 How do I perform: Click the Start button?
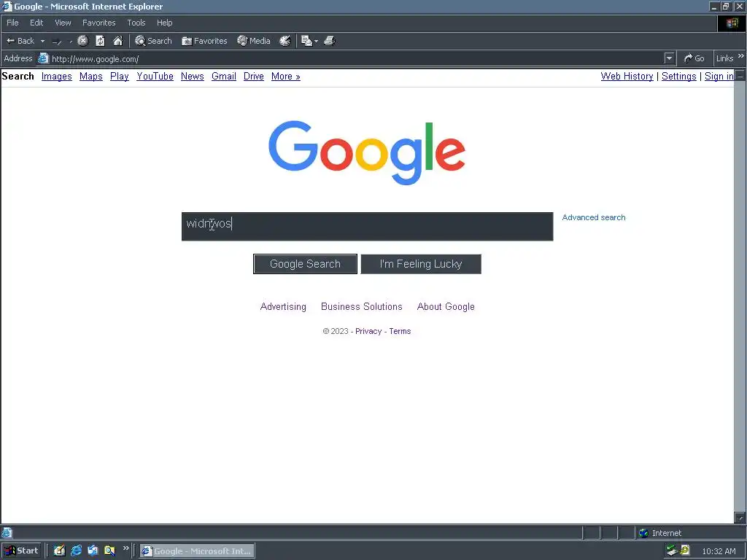[x=21, y=551]
